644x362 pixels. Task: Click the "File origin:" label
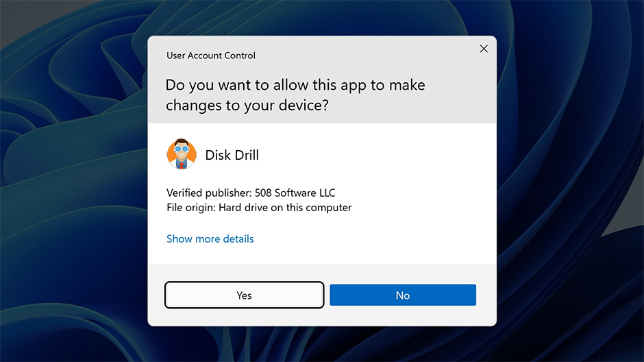tap(191, 207)
